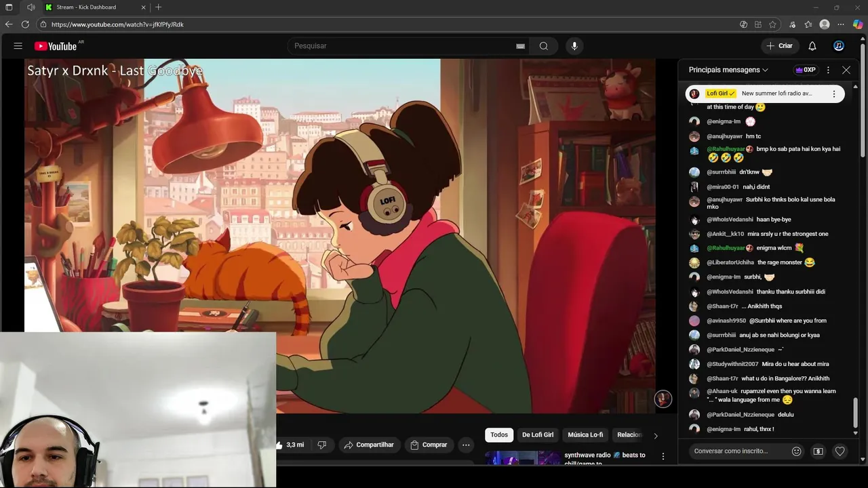Viewport: 868px width, 488px height.
Task: Open the YouTube hamburger guide menu
Action: (x=18, y=46)
